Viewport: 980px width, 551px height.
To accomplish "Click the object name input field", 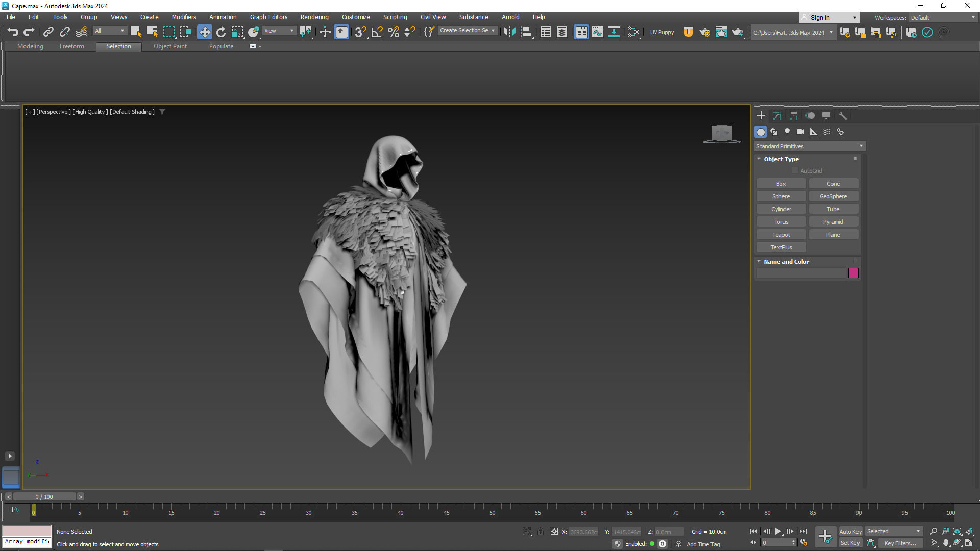I will (801, 273).
